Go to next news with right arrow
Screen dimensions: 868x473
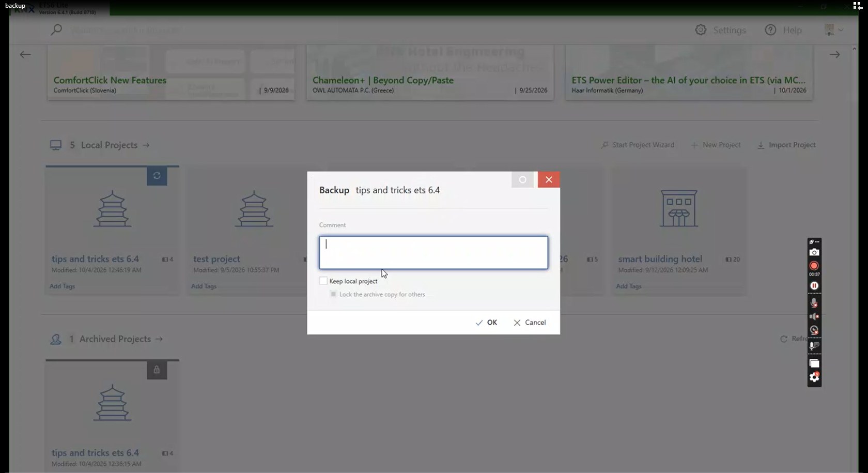point(834,54)
